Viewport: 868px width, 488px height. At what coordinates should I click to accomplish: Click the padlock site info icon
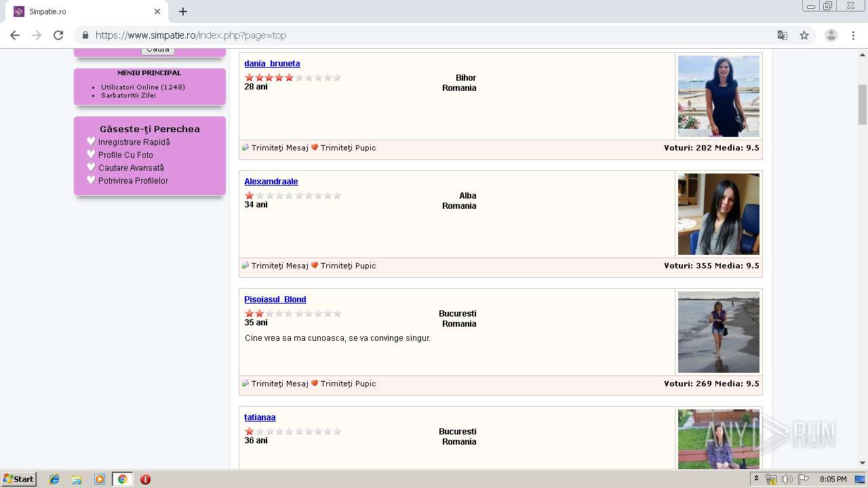tap(85, 35)
